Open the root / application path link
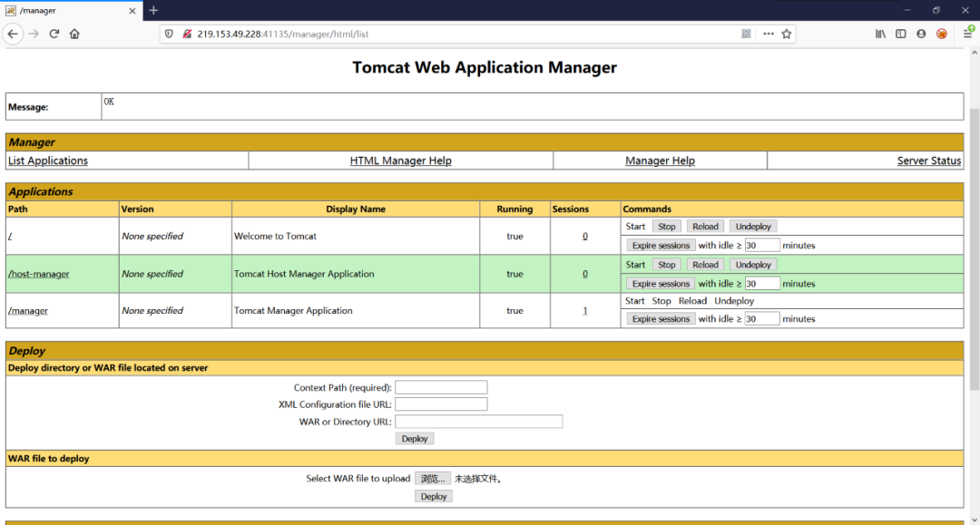 (10, 236)
